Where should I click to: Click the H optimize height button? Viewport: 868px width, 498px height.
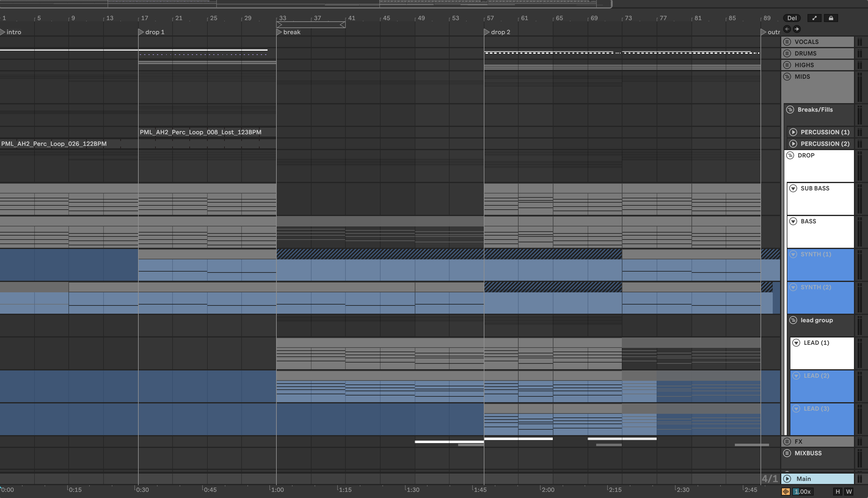point(837,492)
